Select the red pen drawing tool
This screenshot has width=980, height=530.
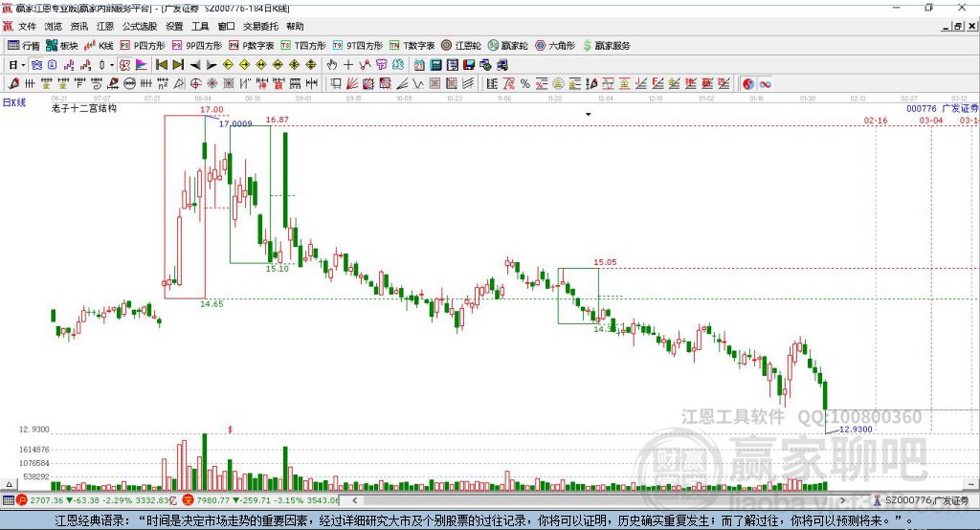click(13, 84)
